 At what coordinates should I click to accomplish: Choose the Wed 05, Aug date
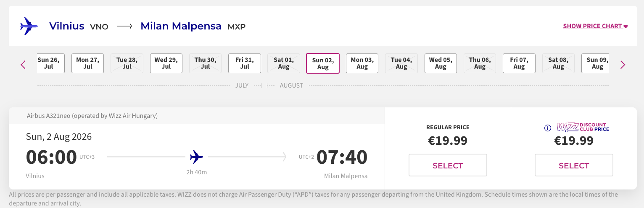[441, 63]
